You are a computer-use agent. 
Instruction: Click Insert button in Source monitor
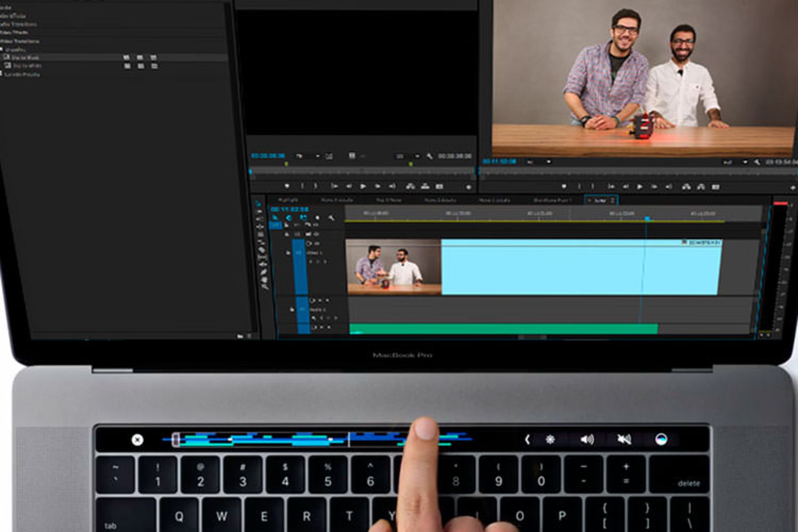click(410, 187)
